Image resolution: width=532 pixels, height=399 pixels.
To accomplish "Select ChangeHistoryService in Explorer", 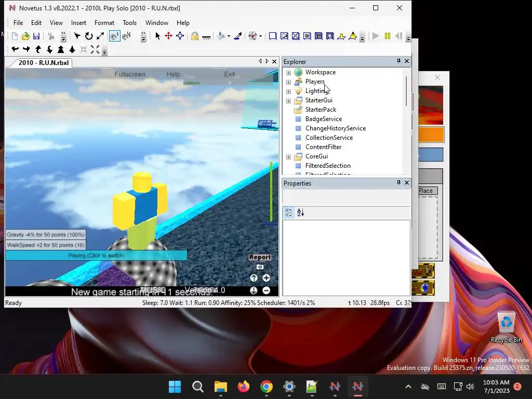I will pyautogui.click(x=335, y=128).
